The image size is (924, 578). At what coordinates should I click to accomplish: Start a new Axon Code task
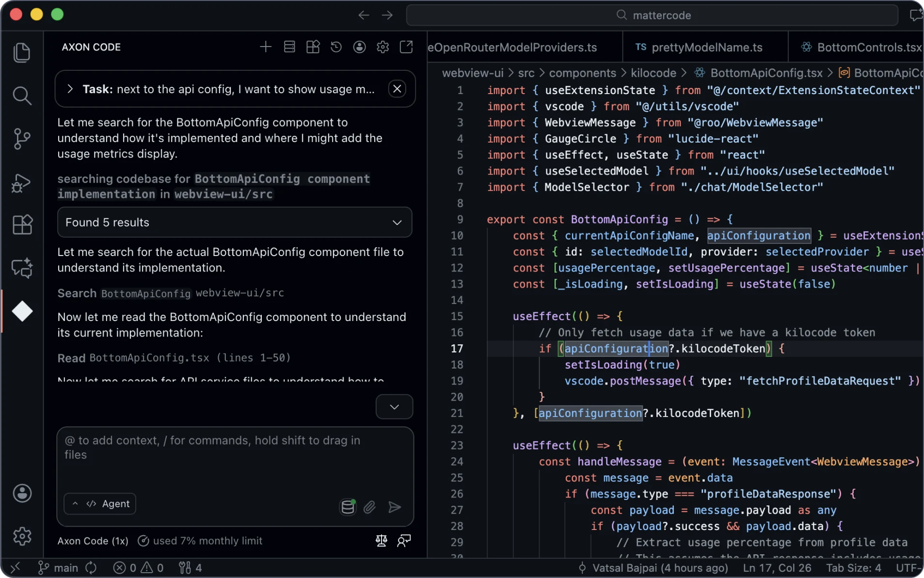266,47
